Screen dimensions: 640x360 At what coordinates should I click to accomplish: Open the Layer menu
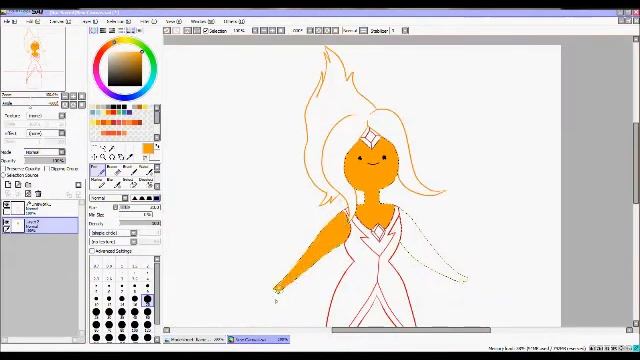90,21
